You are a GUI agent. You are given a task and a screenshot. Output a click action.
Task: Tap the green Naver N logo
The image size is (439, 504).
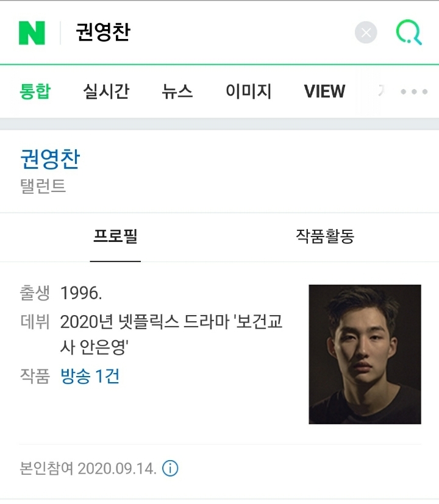[x=32, y=33]
